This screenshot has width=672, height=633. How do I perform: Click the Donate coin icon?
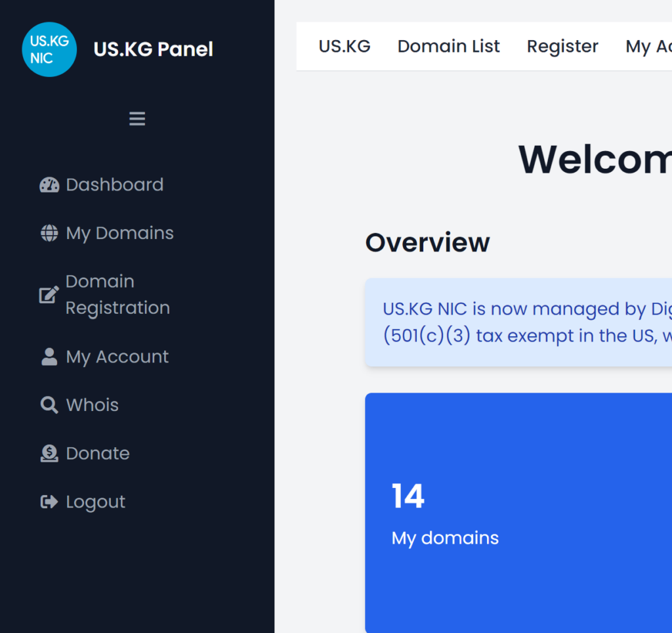(49, 453)
